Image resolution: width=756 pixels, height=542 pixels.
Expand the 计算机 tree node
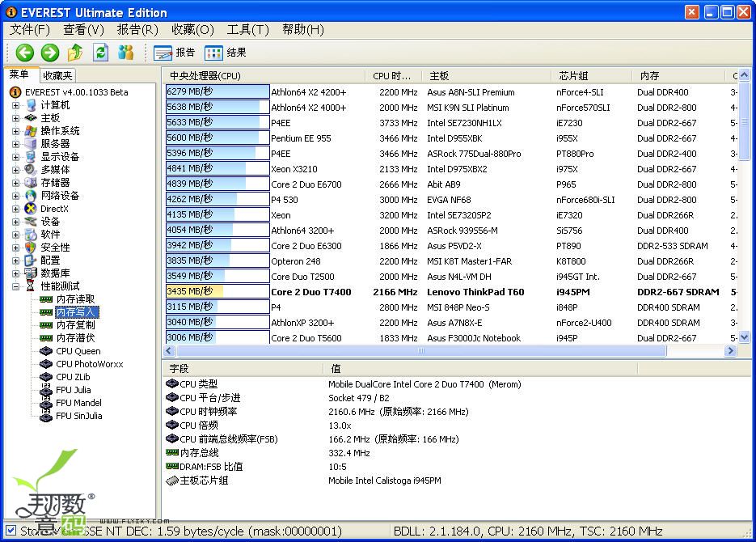(15, 105)
